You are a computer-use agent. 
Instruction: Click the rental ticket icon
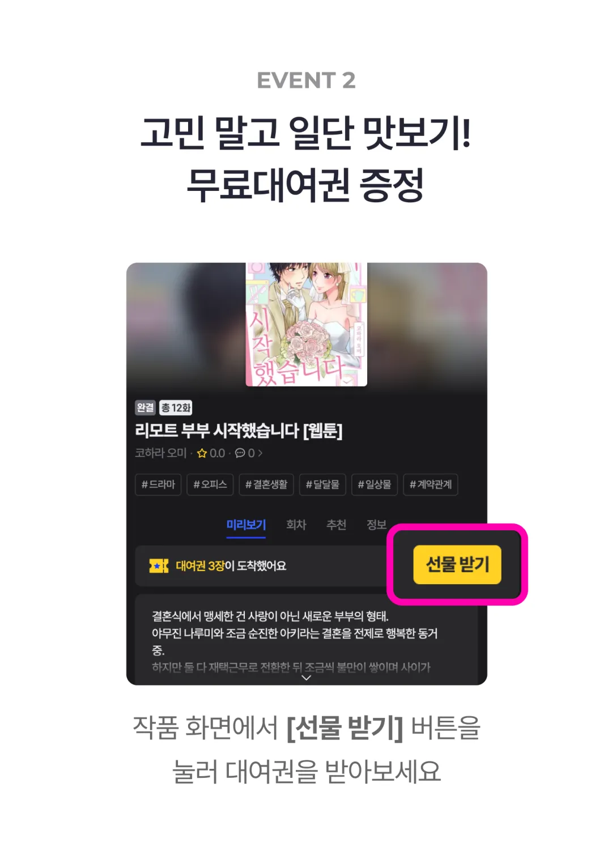tap(159, 565)
